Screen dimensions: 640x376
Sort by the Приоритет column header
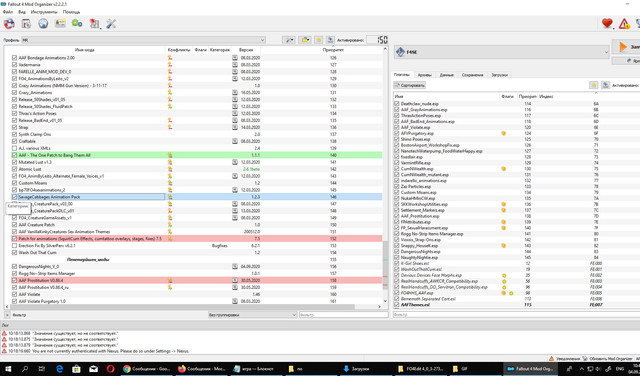(x=333, y=50)
